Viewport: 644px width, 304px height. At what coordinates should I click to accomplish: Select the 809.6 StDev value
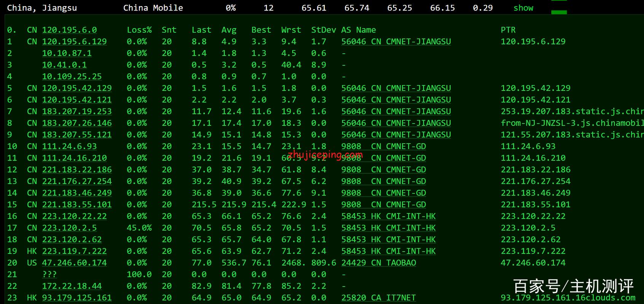click(324, 263)
